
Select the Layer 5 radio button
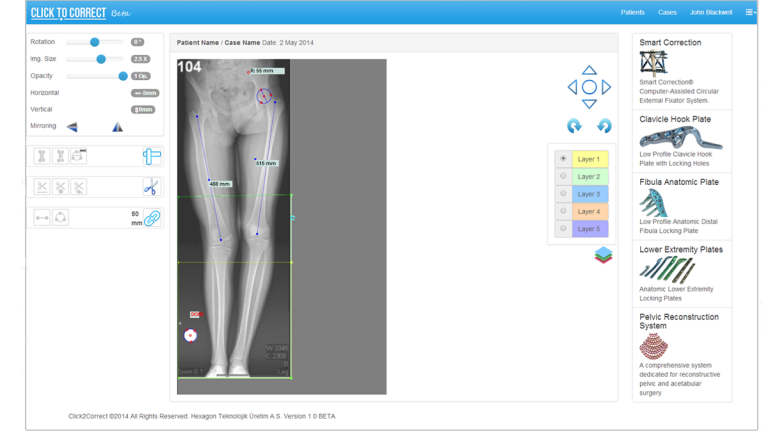(563, 229)
